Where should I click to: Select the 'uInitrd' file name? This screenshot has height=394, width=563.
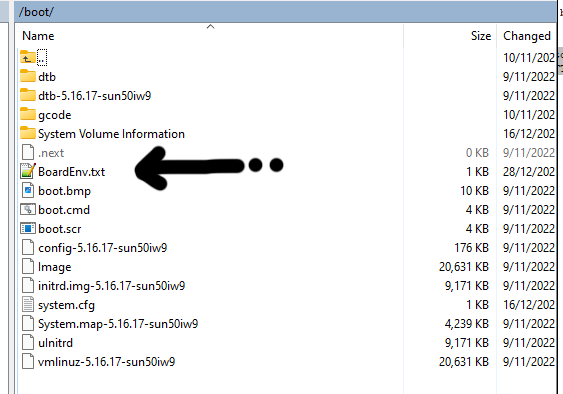[x=55, y=343]
